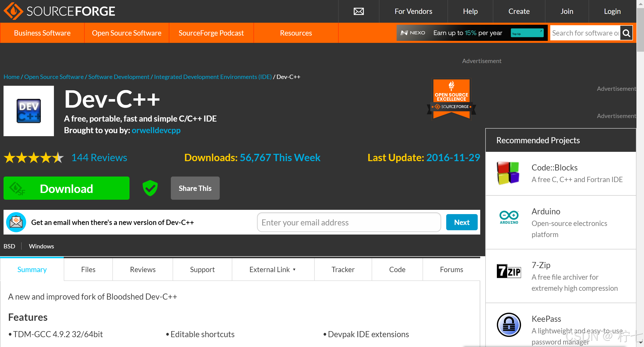Switch to the Reviews tab
The width and height of the screenshot is (644, 347).
[x=143, y=270]
